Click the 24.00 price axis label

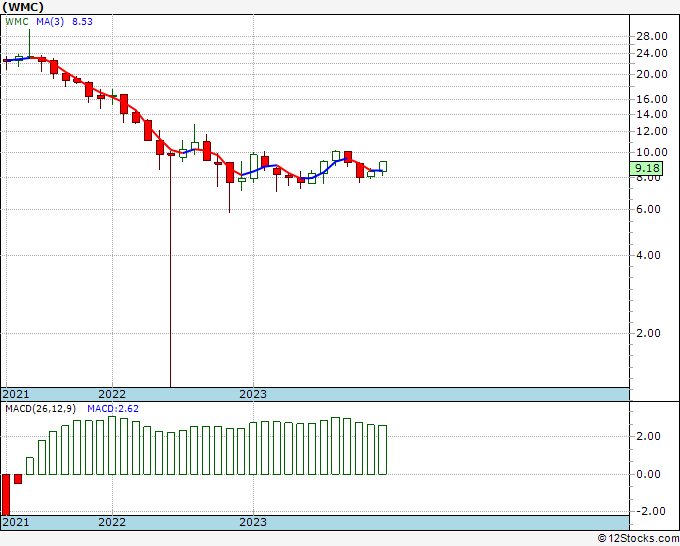(x=651, y=53)
